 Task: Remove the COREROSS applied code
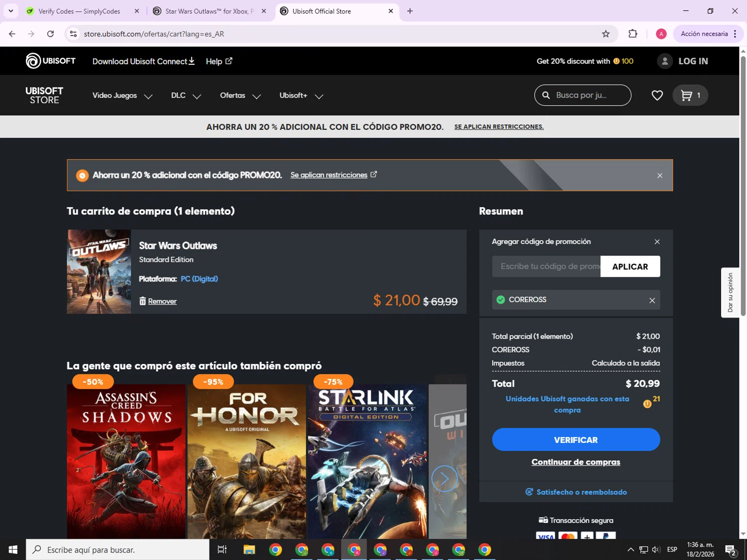pyautogui.click(x=652, y=300)
